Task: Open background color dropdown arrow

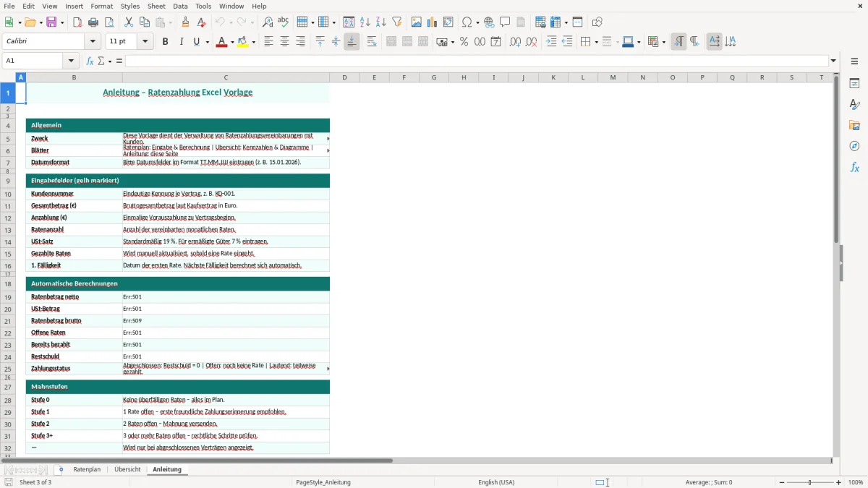Action: (x=253, y=42)
